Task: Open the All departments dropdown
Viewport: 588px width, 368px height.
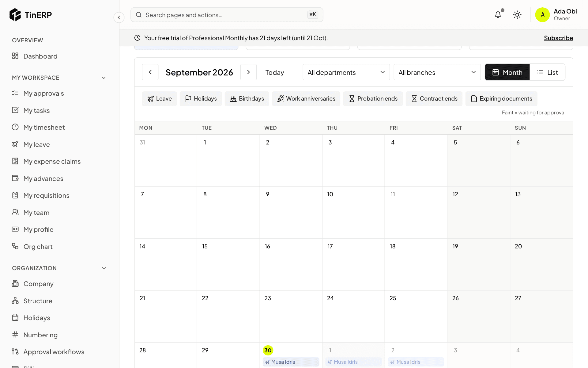Action: 346,72
